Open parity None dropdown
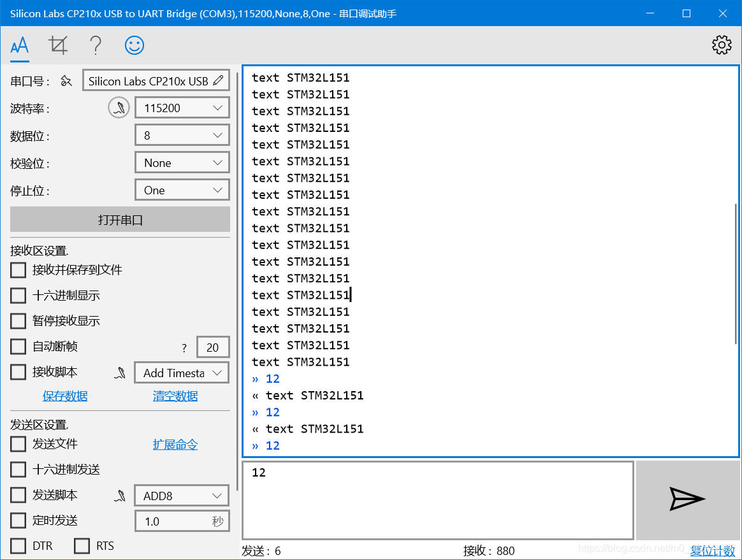This screenshot has width=742, height=560. click(x=182, y=162)
